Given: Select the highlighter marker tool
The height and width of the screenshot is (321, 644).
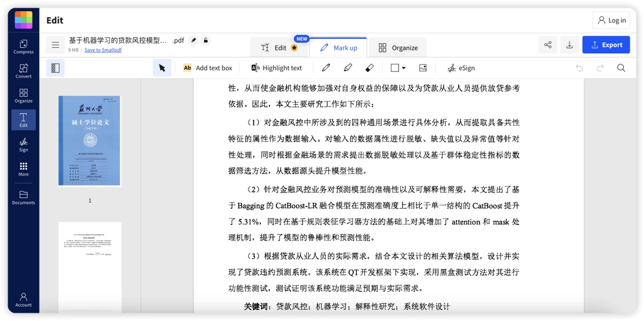Looking at the screenshot, I should (348, 68).
